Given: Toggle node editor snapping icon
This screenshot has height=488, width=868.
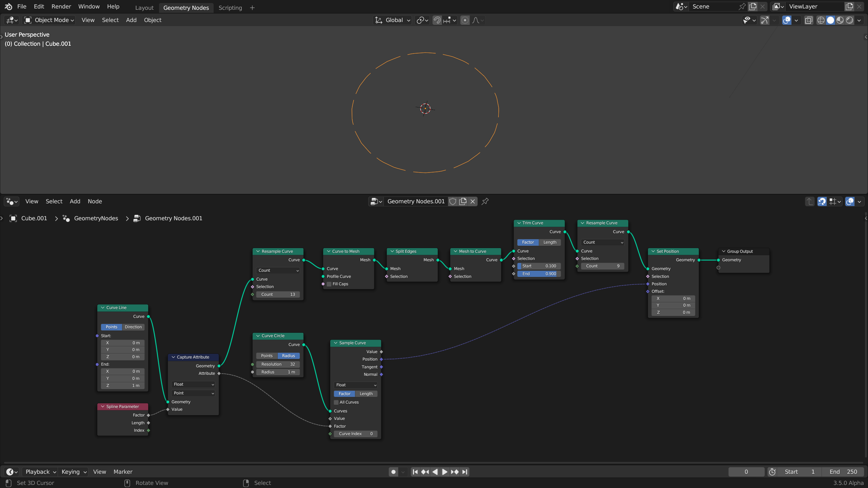Looking at the screenshot, I should click(822, 201).
